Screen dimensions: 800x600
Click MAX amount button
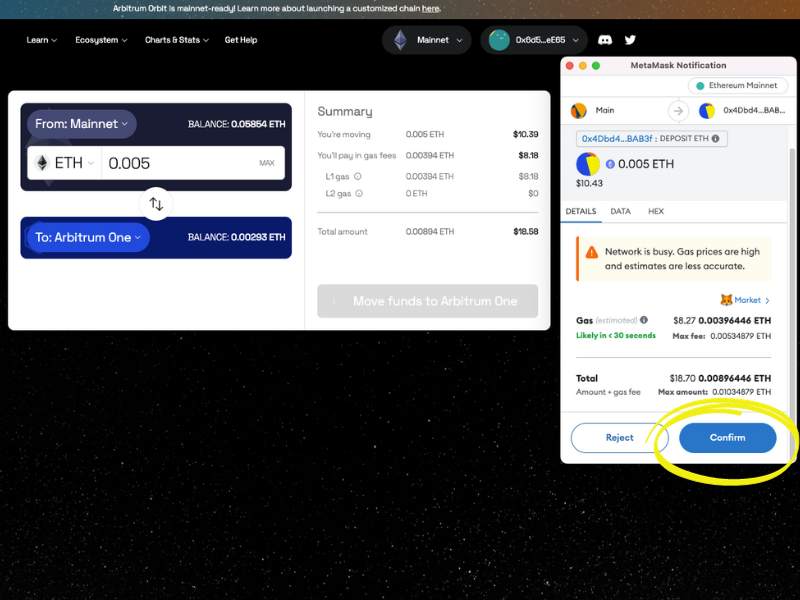[266, 163]
